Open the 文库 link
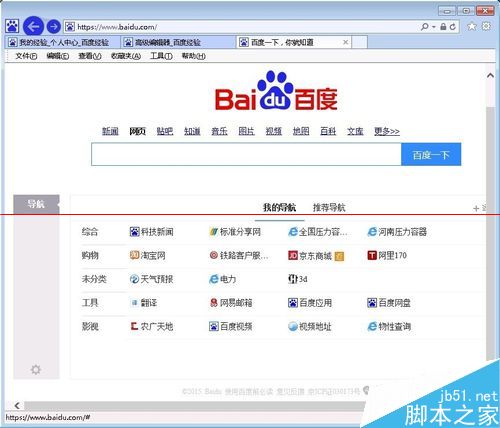 [x=355, y=131]
